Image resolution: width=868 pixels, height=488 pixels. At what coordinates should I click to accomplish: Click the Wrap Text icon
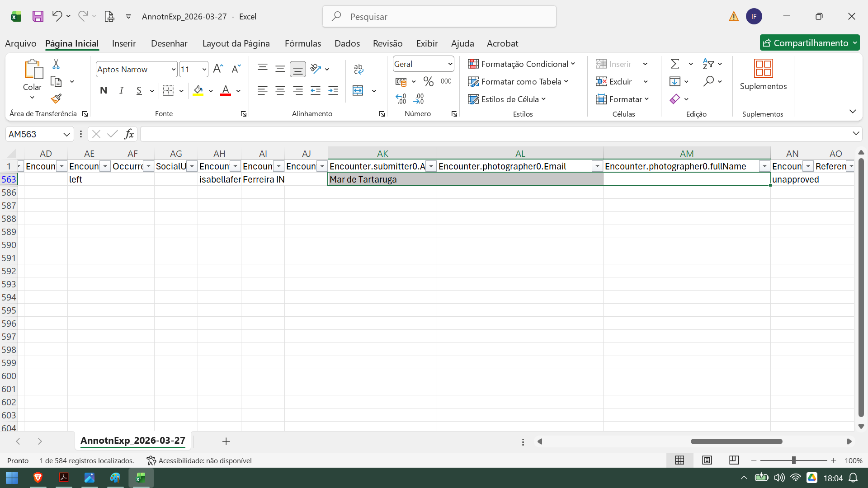click(x=359, y=69)
